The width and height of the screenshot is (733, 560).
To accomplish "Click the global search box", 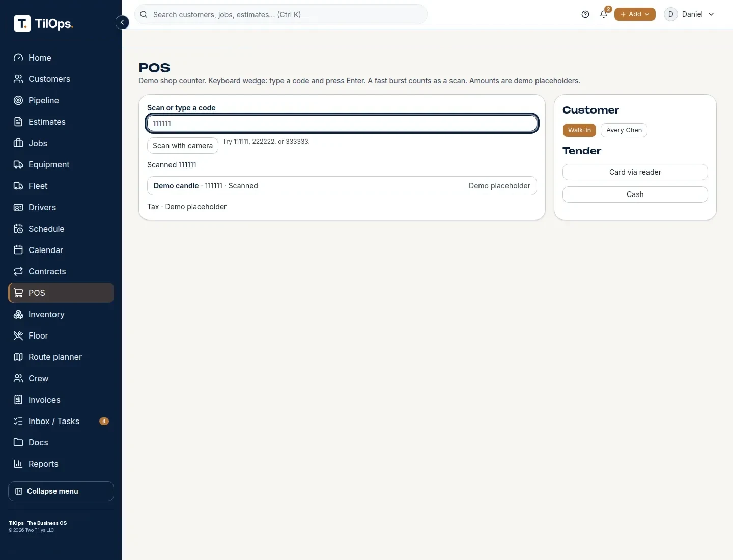I will coord(281,14).
